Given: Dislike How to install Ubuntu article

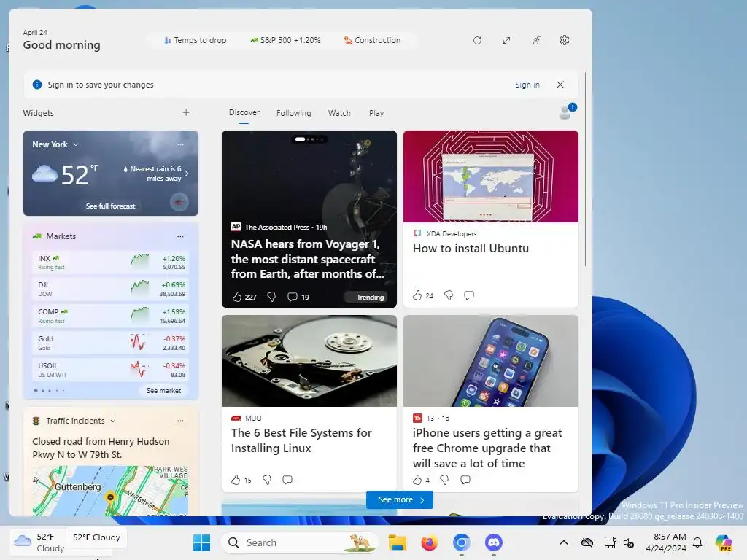Looking at the screenshot, I should pos(449,295).
